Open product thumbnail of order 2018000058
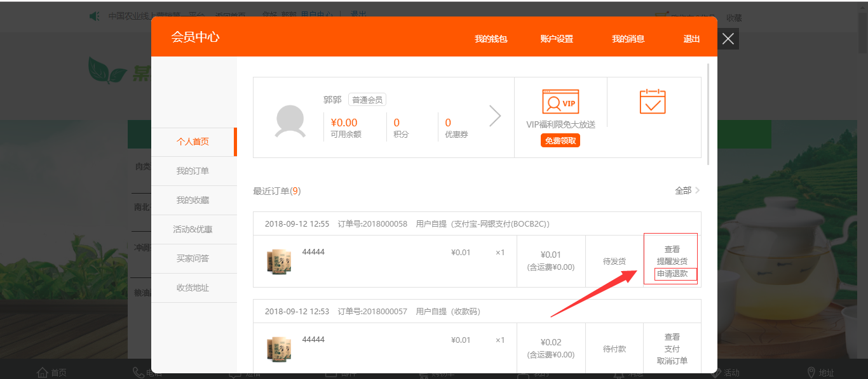 point(278,262)
